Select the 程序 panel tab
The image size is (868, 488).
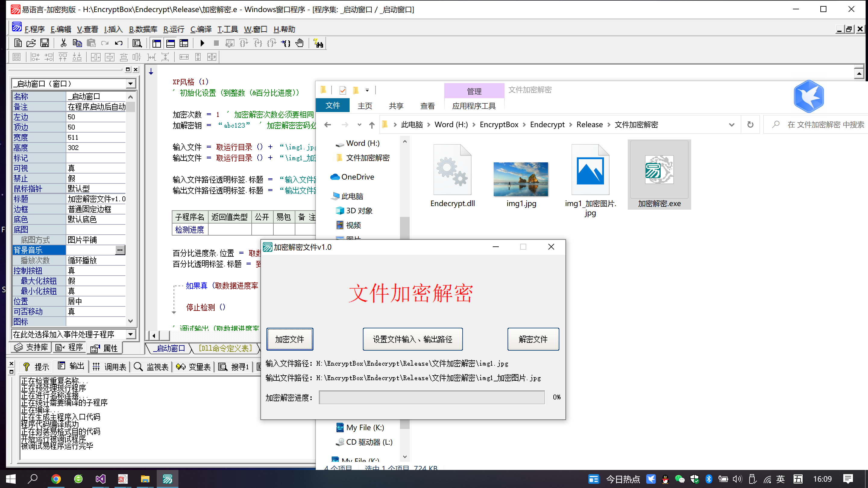(69, 347)
